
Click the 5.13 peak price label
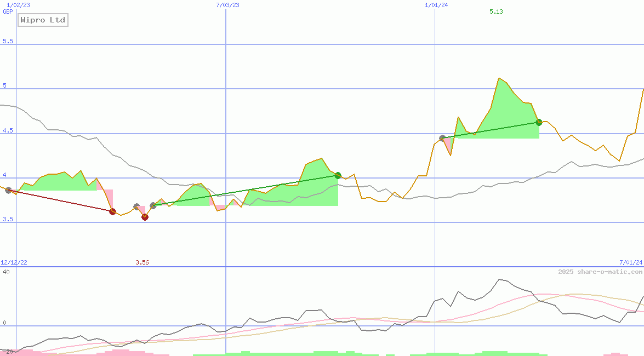tap(495, 12)
